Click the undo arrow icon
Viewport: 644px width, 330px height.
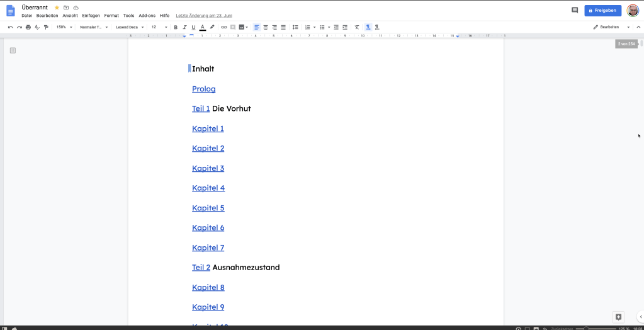click(11, 27)
